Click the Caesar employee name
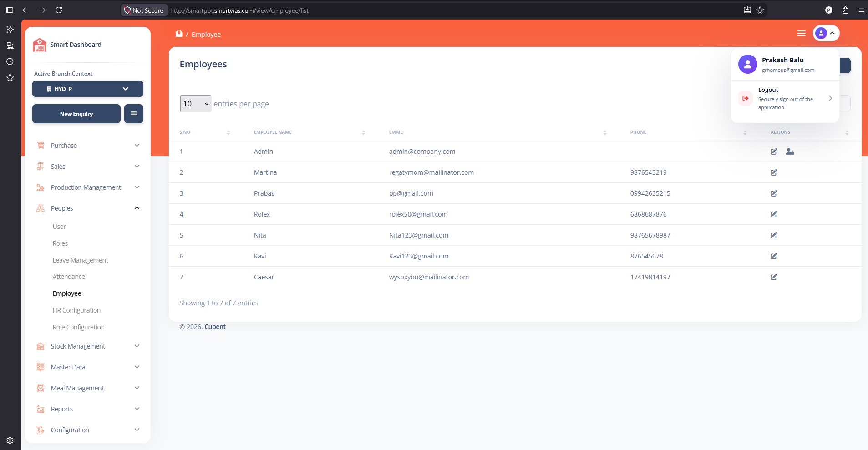The width and height of the screenshot is (868, 450). tap(264, 277)
